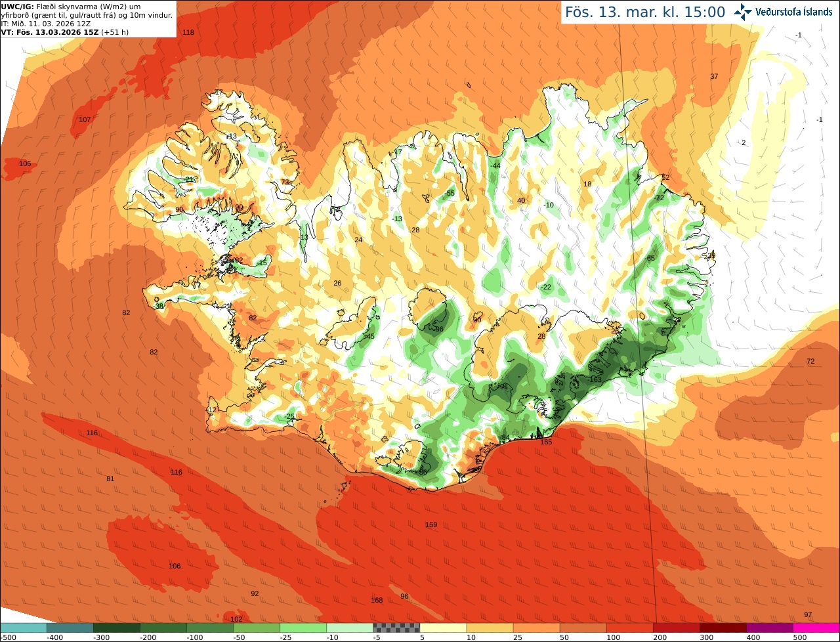
Task: Click the 165 value off the south coast
Action: 546,442
